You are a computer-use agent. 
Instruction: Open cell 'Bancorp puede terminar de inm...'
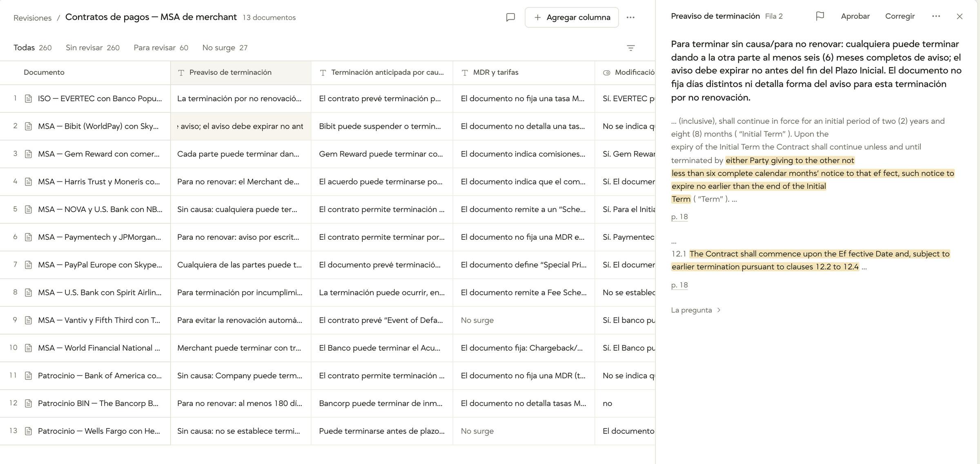tap(382, 404)
